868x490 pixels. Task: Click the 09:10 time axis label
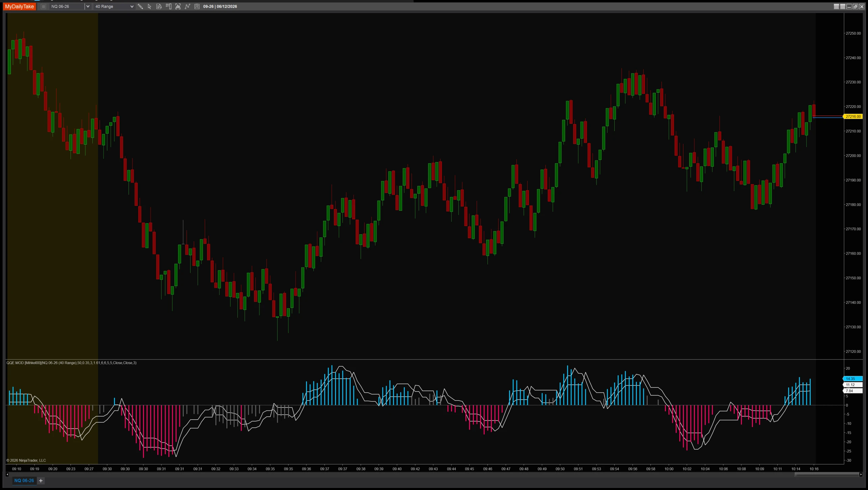tap(17, 469)
